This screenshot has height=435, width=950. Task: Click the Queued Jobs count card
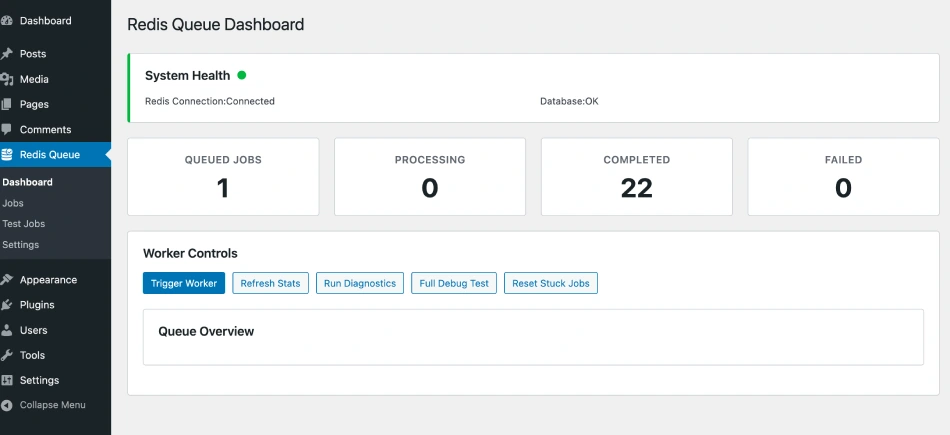(x=223, y=176)
